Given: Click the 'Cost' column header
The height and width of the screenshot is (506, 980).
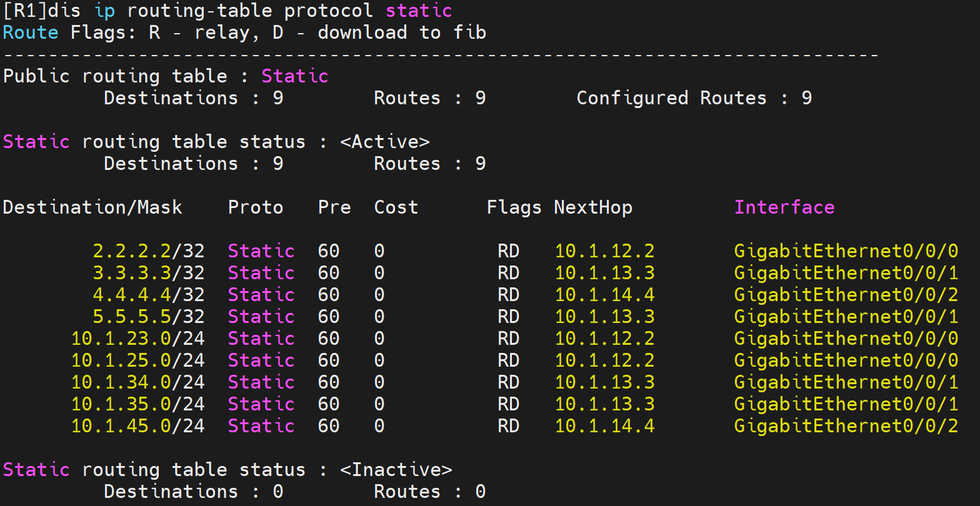Looking at the screenshot, I should 396,207.
